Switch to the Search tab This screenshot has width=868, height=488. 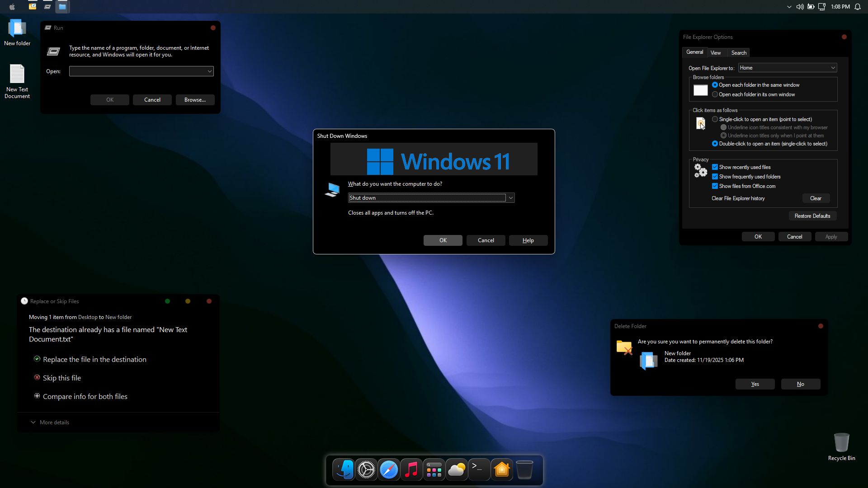click(x=739, y=53)
